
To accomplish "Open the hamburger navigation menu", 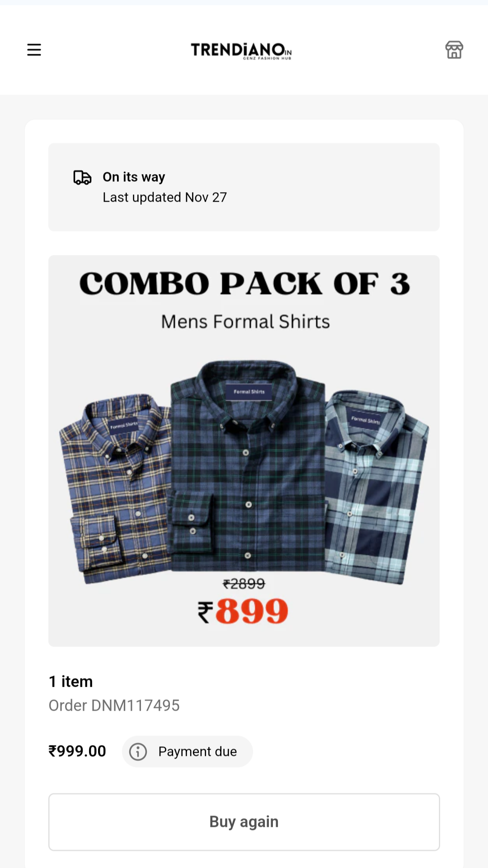I will pyautogui.click(x=34, y=50).
